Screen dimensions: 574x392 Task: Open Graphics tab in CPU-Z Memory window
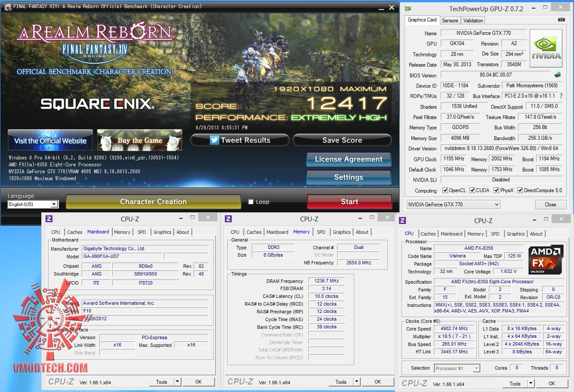coord(341,232)
